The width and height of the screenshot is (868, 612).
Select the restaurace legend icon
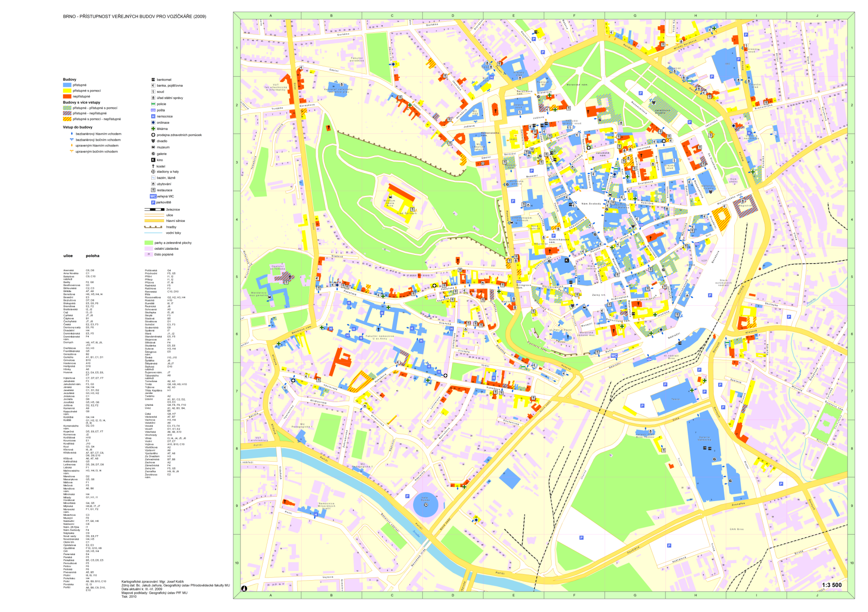click(153, 190)
